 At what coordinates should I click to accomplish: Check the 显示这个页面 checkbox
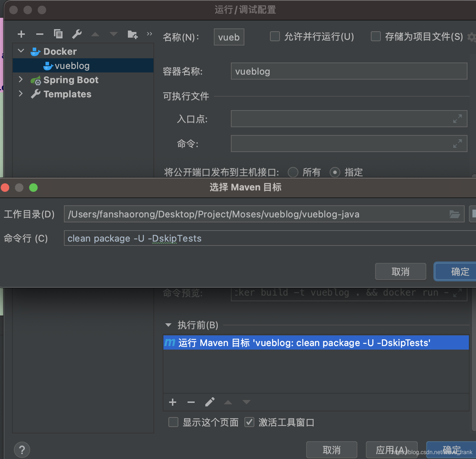(173, 422)
